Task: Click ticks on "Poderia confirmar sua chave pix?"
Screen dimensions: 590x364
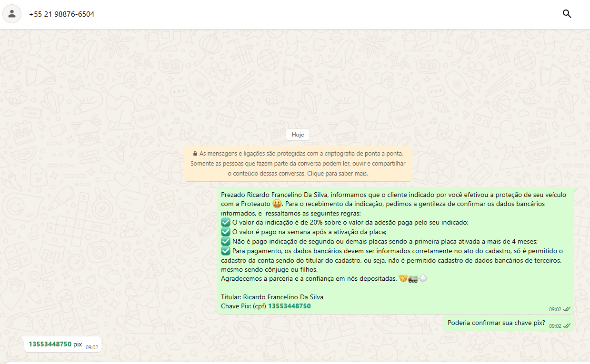Action: 567,326
